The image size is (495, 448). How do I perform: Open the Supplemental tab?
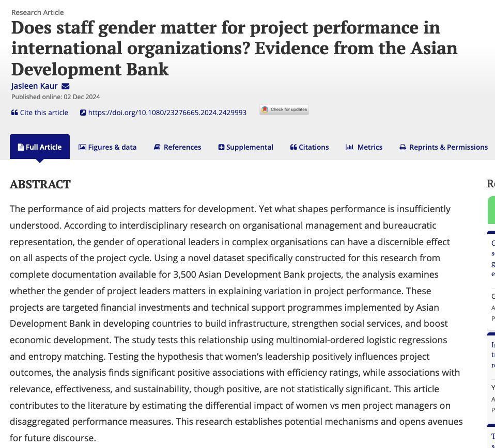245,147
